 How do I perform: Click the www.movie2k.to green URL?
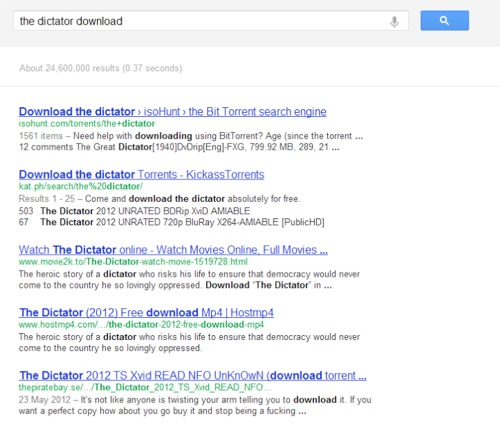(x=133, y=262)
